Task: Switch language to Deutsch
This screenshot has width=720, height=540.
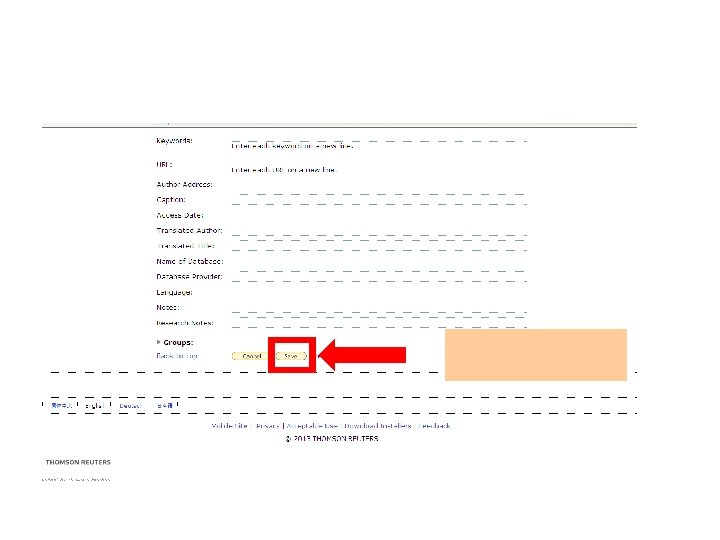Action: pos(130,406)
